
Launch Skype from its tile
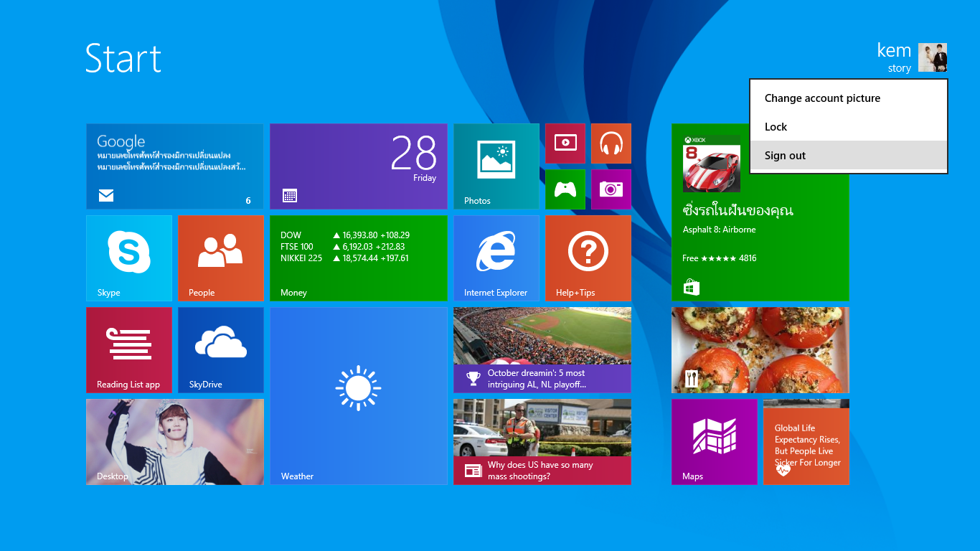(129, 258)
